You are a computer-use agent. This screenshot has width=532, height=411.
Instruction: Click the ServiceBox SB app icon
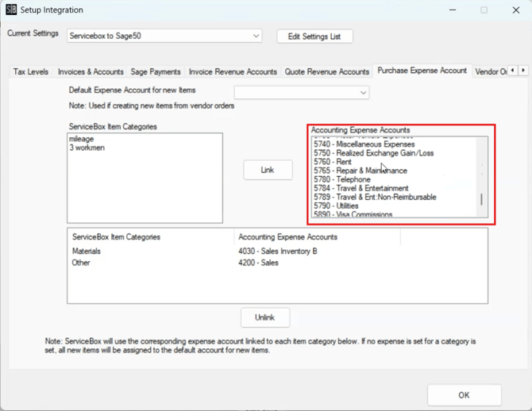click(x=11, y=10)
